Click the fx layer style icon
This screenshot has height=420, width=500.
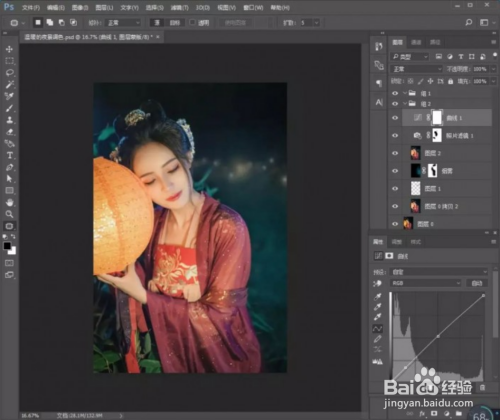tap(422, 413)
